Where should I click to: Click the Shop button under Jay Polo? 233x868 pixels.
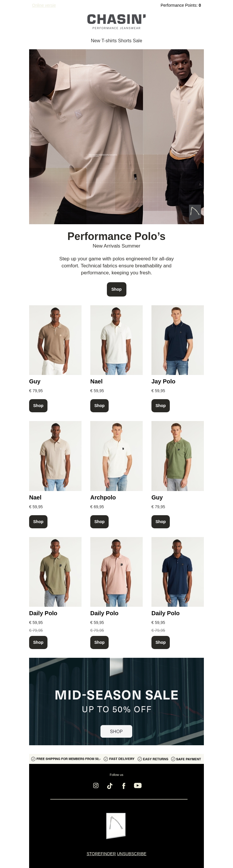pyautogui.click(x=160, y=406)
